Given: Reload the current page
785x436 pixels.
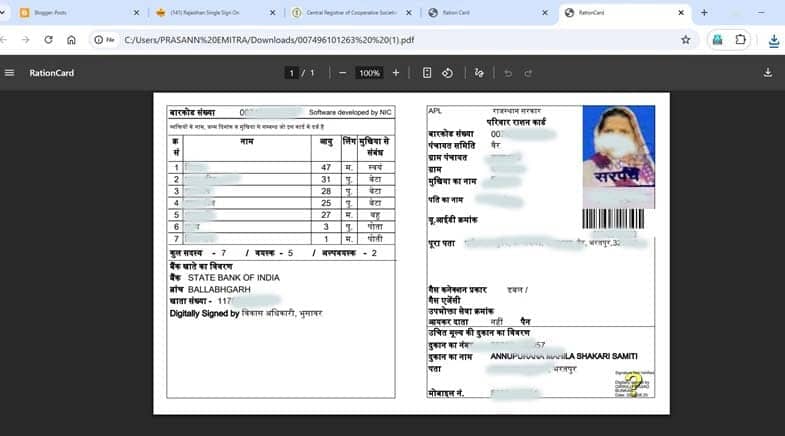Looking at the screenshot, I should coord(47,40).
